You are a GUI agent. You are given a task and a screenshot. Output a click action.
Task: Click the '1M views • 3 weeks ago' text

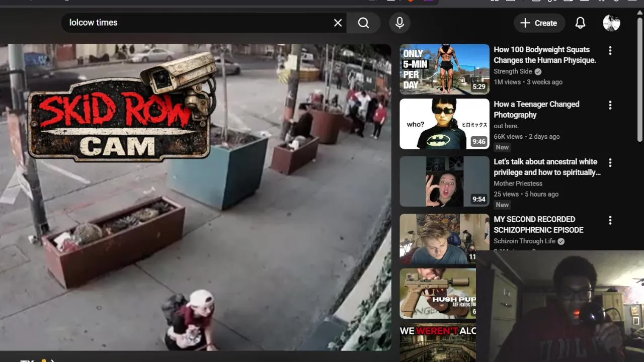tap(528, 82)
